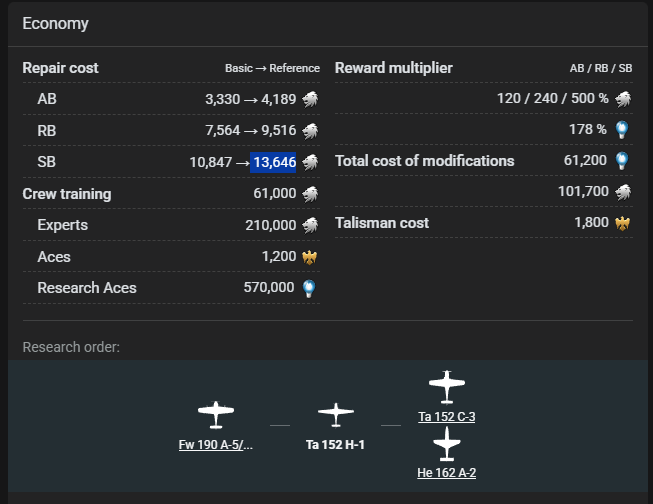Click the Silver Lions icon beside SB repair cost

310,162
